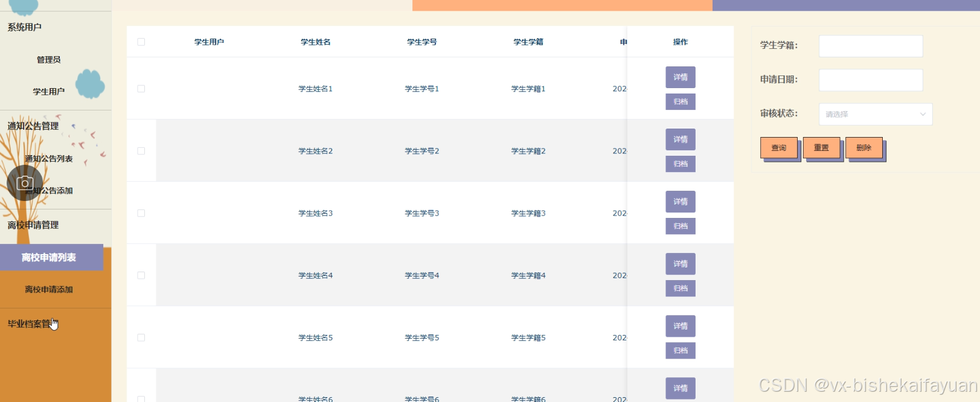This screenshot has height=402, width=980.
Task: Open the 管理员 menu item
Action: [49, 60]
